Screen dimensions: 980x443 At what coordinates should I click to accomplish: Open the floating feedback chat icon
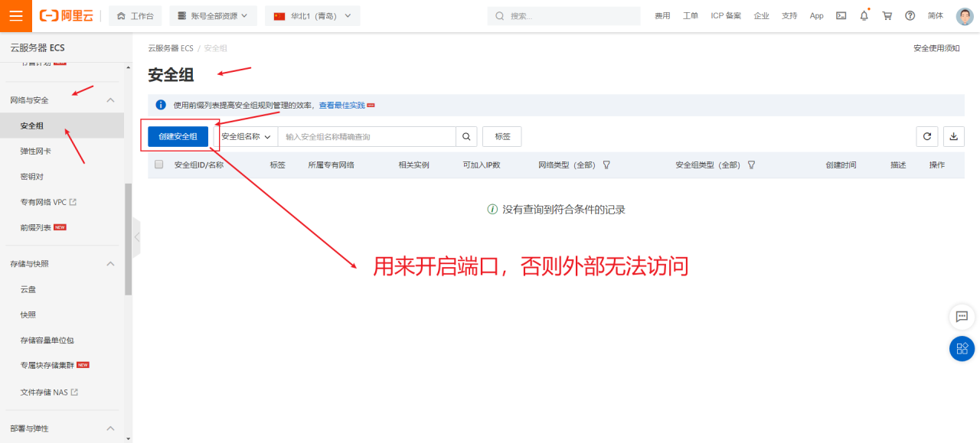(962, 317)
